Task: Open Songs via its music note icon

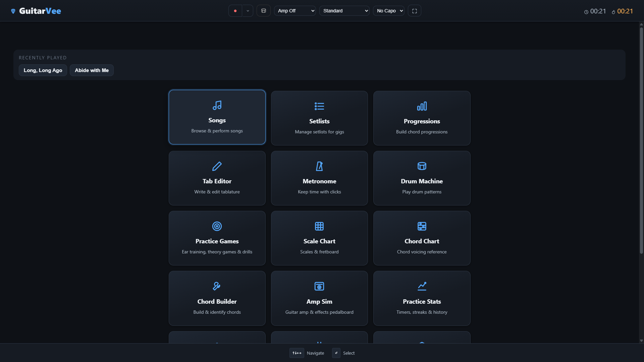Action: click(217, 105)
